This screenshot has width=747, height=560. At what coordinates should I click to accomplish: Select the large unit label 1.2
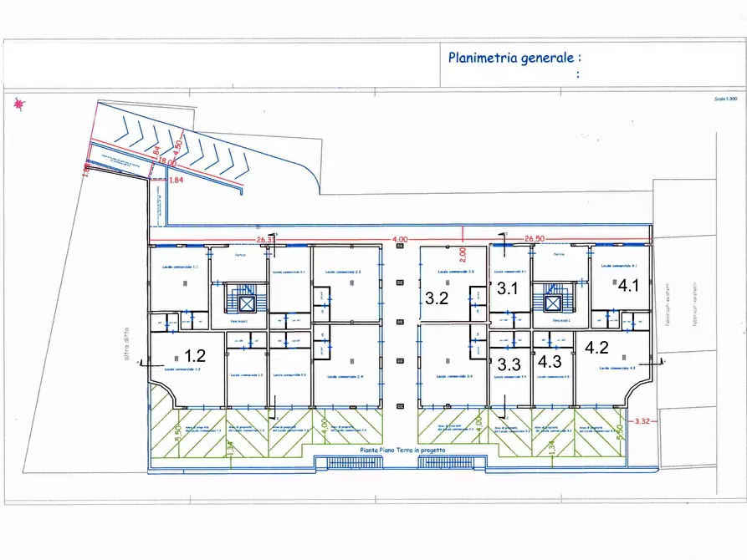[x=195, y=354]
